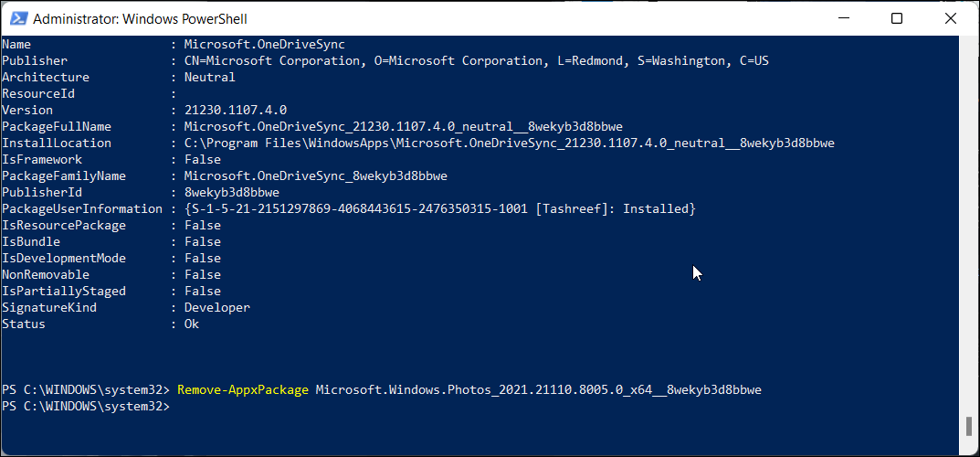Close the Administrator PowerShell window

pyautogui.click(x=950, y=18)
